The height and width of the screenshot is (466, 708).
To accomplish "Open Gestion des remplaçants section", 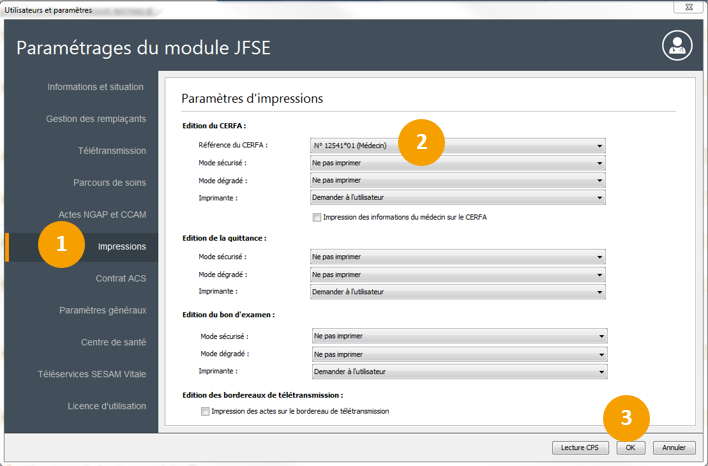I will (x=95, y=119).
